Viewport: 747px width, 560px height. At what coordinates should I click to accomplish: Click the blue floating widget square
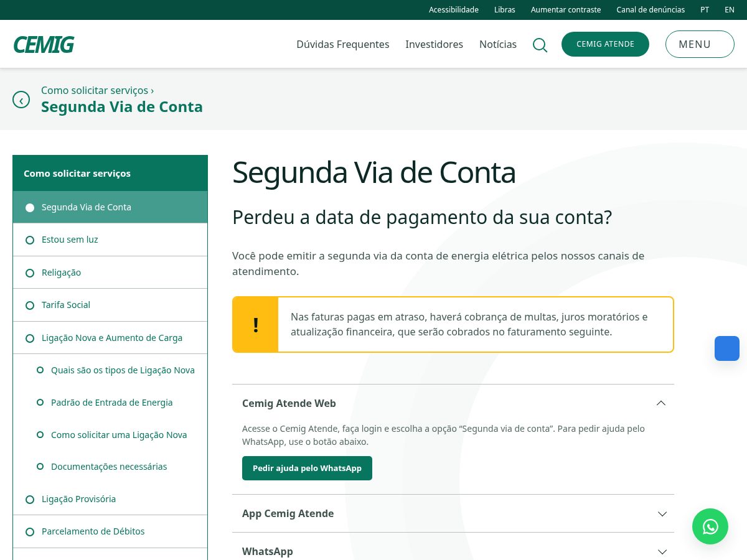727,348
